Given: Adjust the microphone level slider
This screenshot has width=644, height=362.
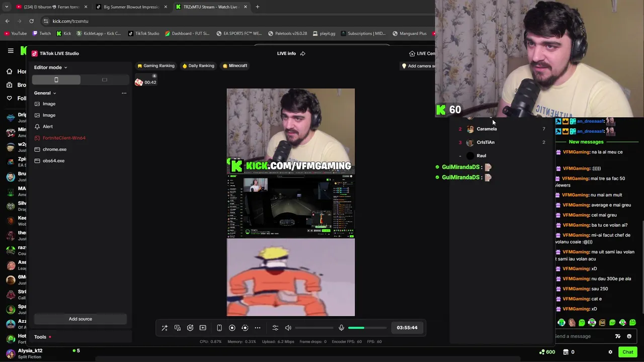Looking at the screenshot, I should click(367, 328).
